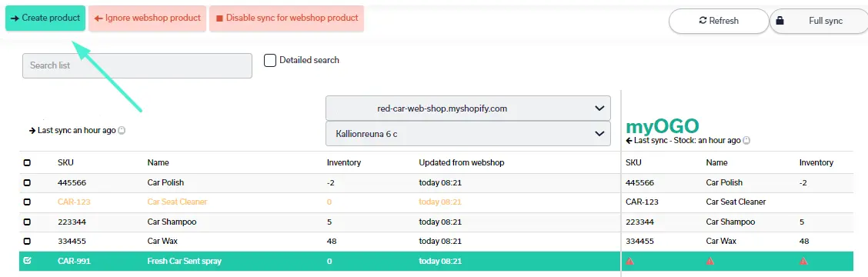Expand the Kallionreuna 6 c location dropdown

pos(468,134)
